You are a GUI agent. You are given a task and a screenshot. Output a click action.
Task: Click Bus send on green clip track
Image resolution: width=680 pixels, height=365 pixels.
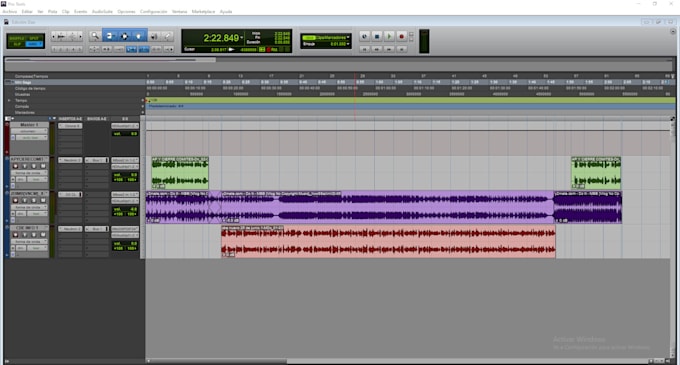97,160
